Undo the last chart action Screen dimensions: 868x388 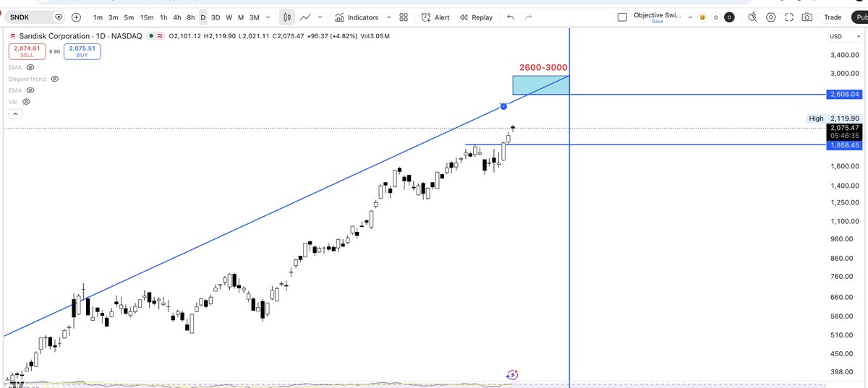511,17
